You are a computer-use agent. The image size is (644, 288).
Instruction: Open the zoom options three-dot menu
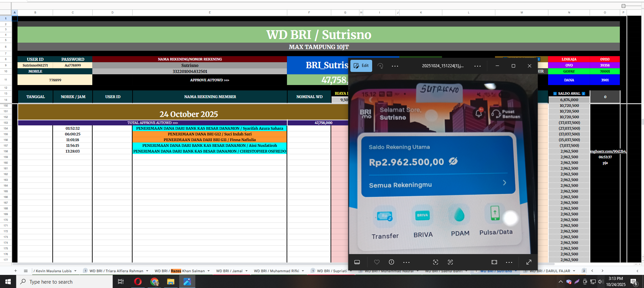coord(509,262)
